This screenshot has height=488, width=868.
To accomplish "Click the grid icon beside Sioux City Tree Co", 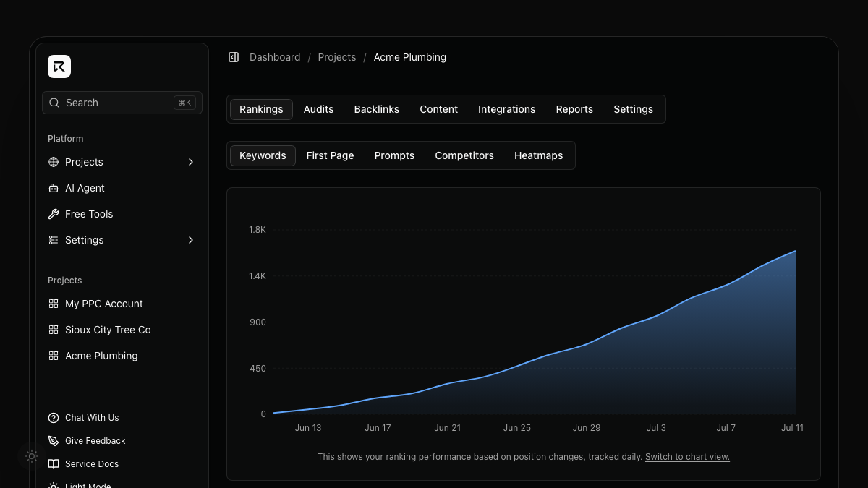I will (x=54, y=330).
